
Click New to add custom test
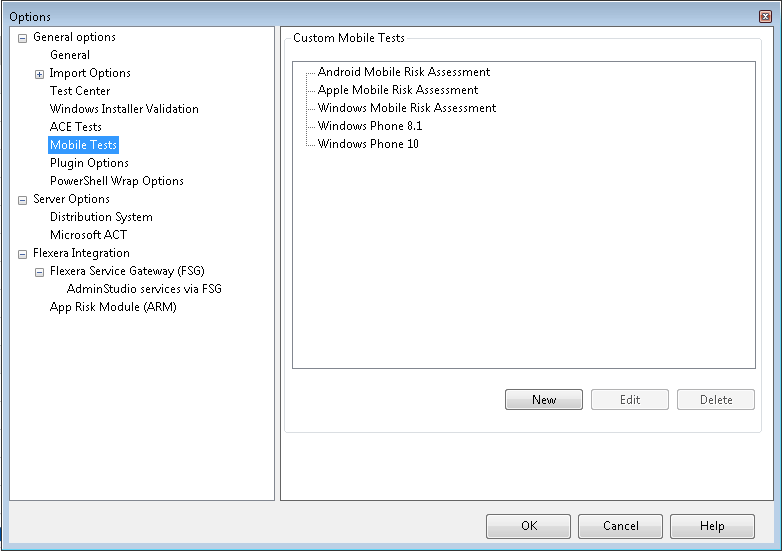pyautogui.click(x=544, y=400)
